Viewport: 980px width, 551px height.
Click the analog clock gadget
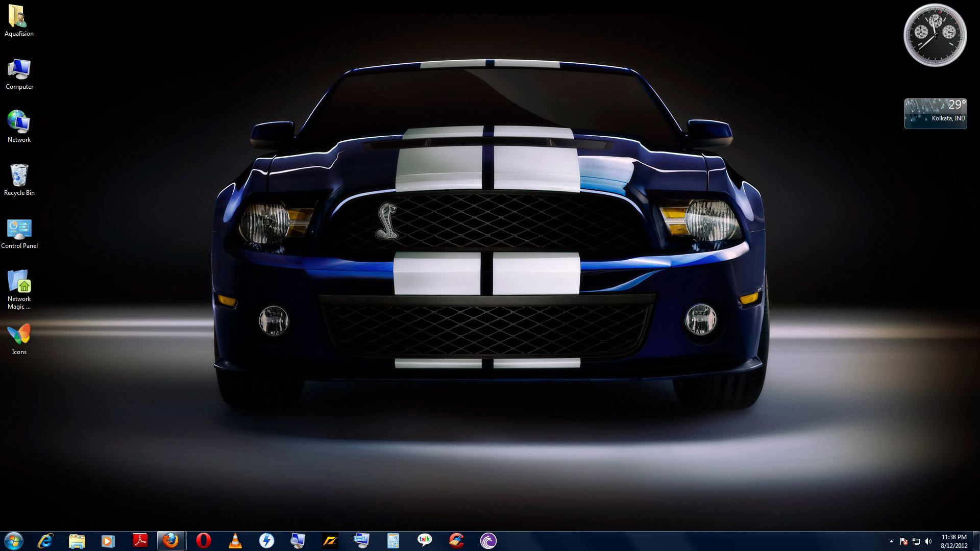tap(935, 35)
